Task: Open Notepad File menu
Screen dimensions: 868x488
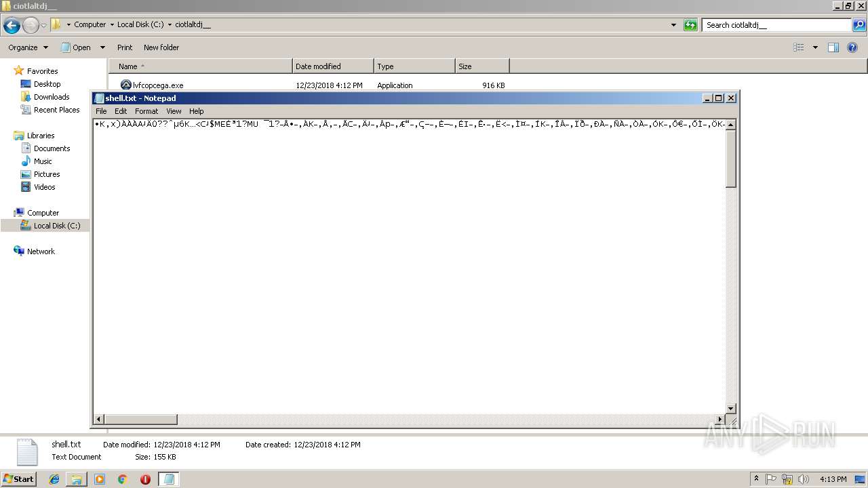Action: [101, 111]
